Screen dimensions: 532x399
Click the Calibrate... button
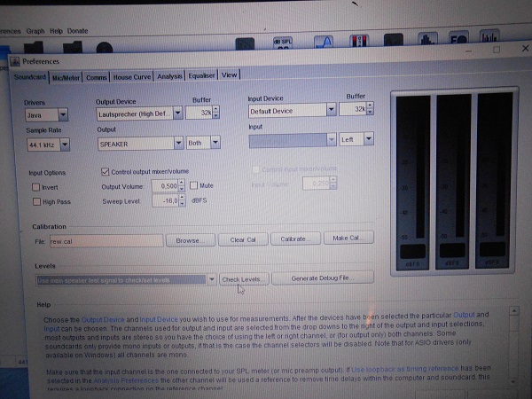click(295, 239)
